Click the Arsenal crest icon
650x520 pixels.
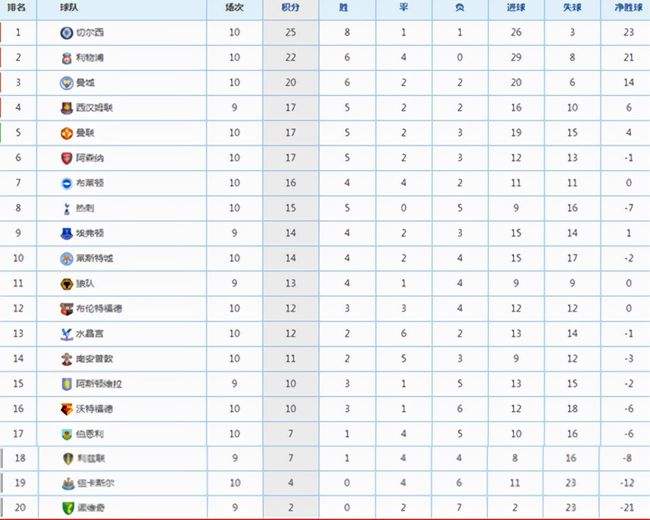pyautogui.click(x=66, y=158)
